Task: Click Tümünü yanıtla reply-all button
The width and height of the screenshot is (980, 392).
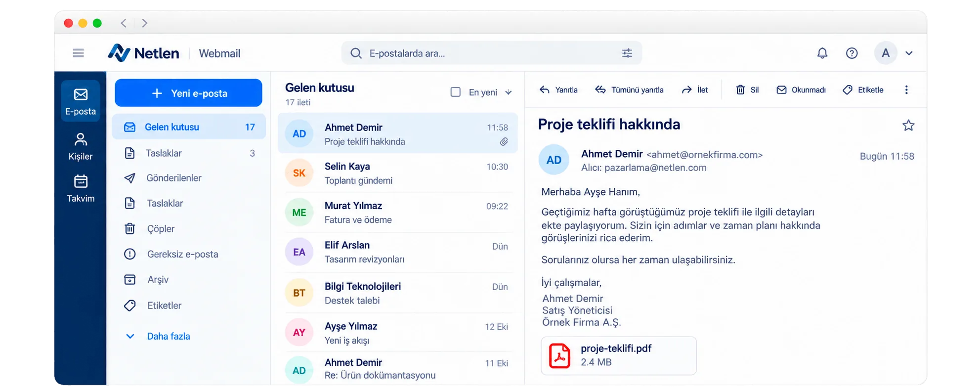Action: (x=629, y=90)
